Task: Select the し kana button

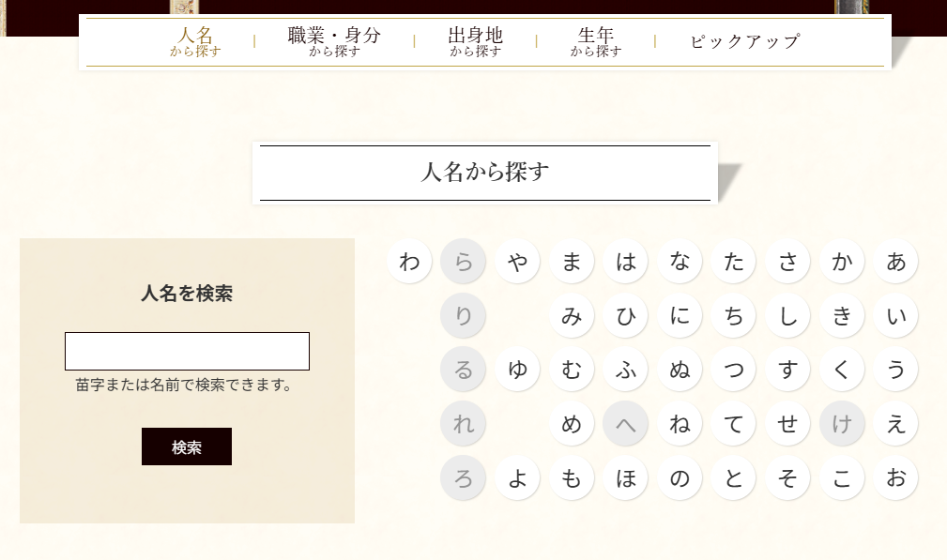Action: click(x=787, y=316)
